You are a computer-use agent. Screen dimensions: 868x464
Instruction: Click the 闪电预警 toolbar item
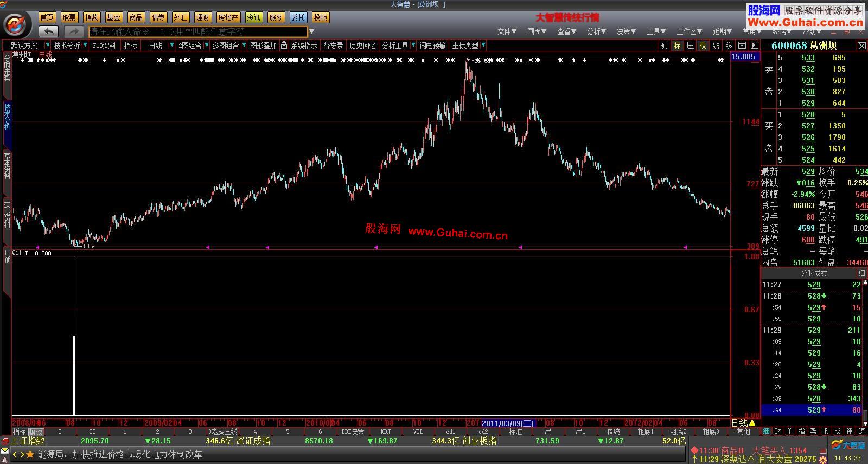432,46
